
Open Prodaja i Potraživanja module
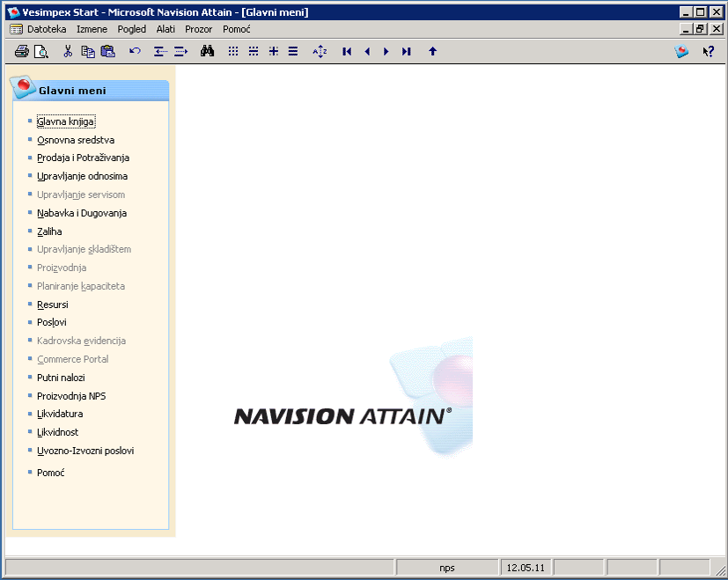tap(83, 158)
